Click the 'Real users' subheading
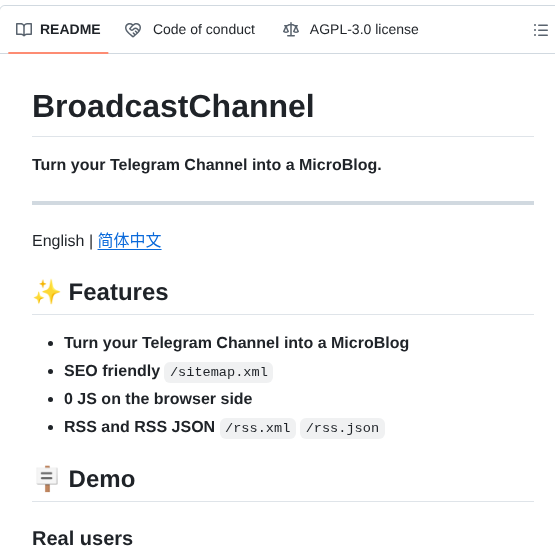 tap(82, 538)
